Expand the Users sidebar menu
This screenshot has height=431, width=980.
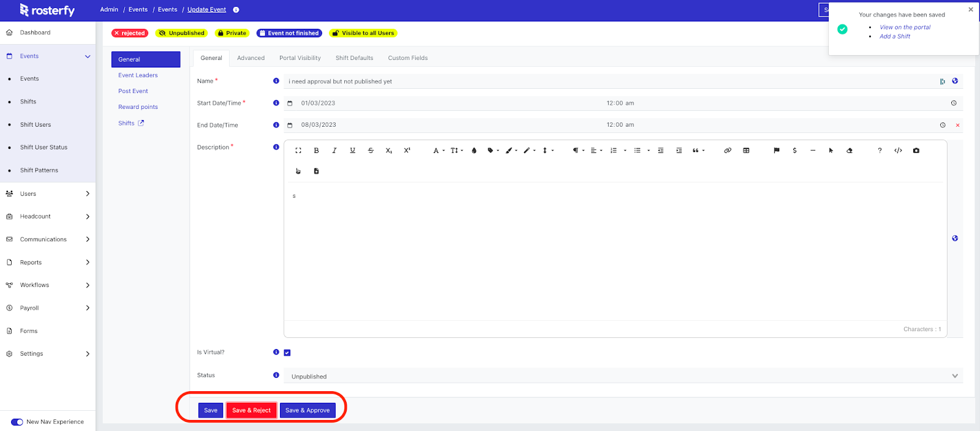click(x=88, y=193)
